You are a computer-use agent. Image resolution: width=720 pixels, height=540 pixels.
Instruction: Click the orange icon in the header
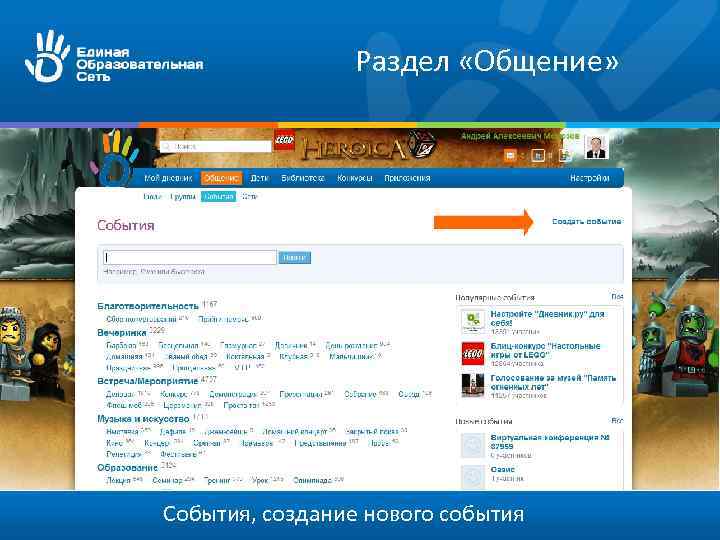click(510, 156)
